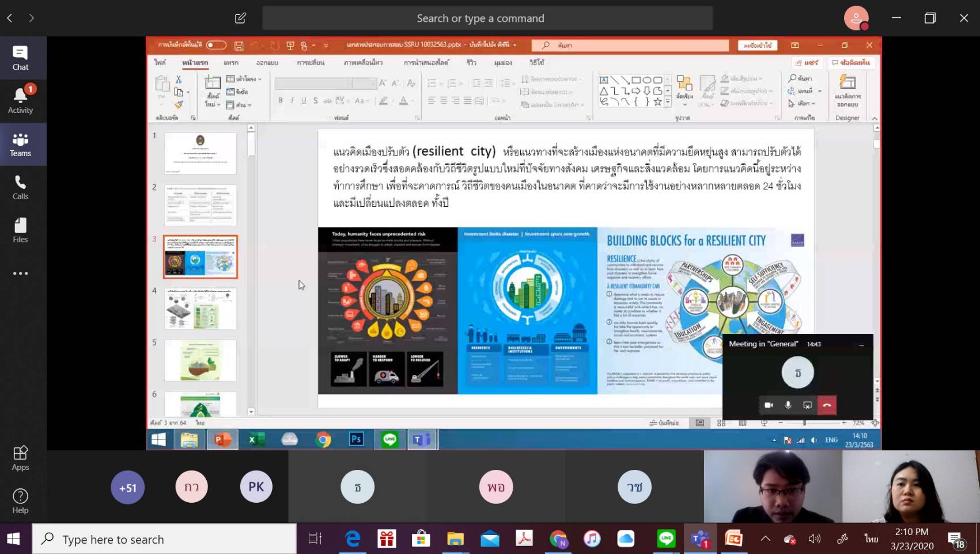Open the Calls section in Teams sidebar
This screenshot has height=554, width=980.
point(20,188)
